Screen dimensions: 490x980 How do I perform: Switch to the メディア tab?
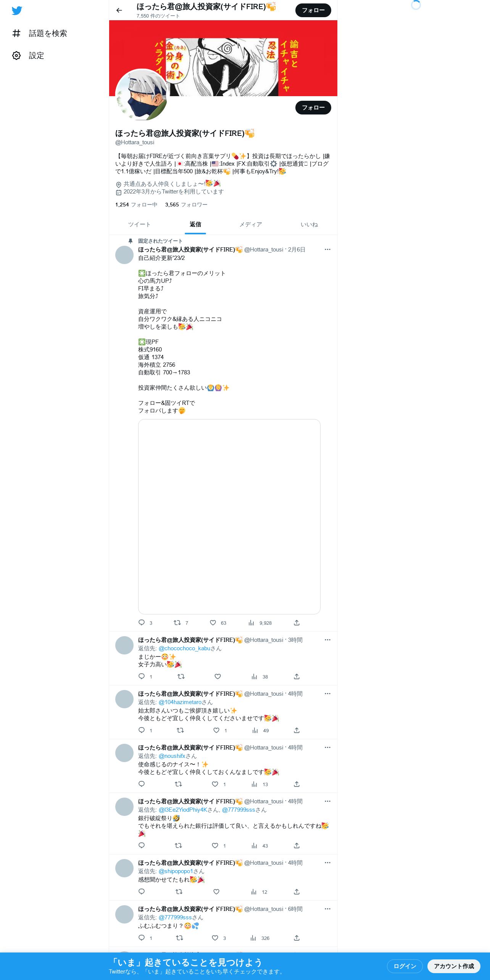coord(251,224)
